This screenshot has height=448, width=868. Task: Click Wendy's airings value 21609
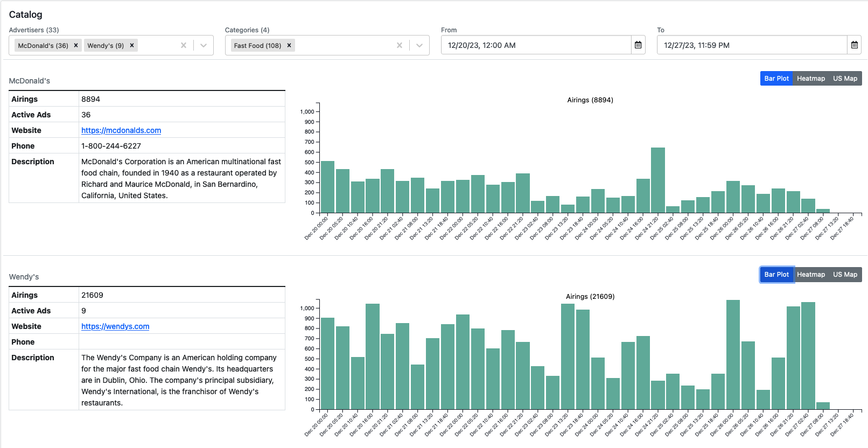point(92,295)
